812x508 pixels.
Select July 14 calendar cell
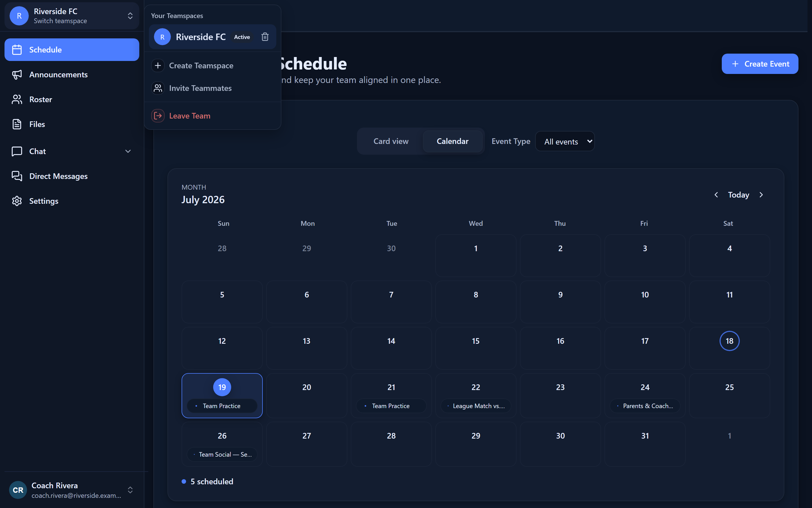point(391,349)
